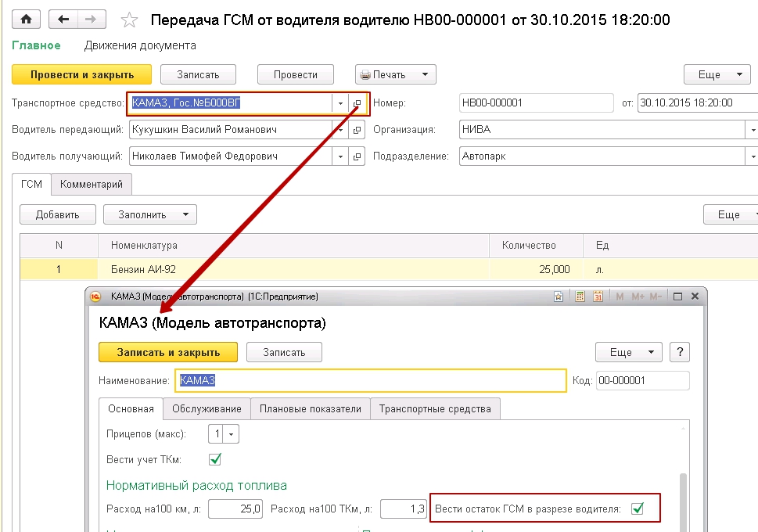758x532 pixels.
Task: Click the Провести button
Action: [296, 74]
